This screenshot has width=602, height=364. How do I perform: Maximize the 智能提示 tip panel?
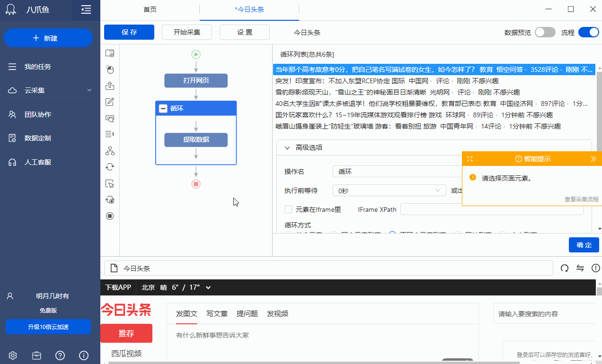(x=469, y=159)
